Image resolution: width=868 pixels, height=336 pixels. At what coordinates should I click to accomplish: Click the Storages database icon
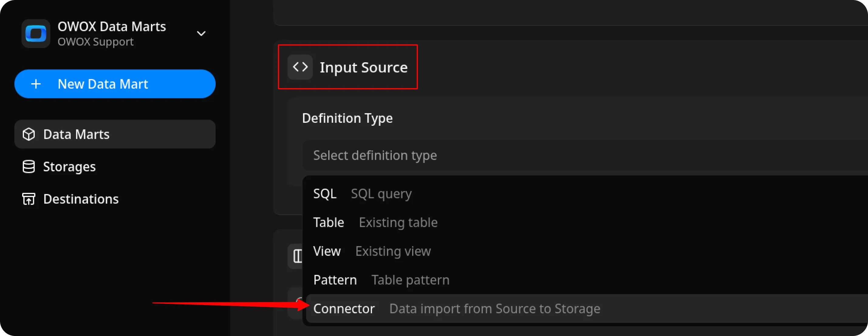[29, 166]
